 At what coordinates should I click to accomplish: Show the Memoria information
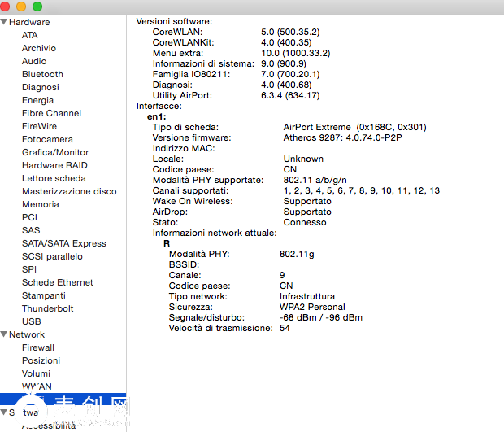[41, 204]
